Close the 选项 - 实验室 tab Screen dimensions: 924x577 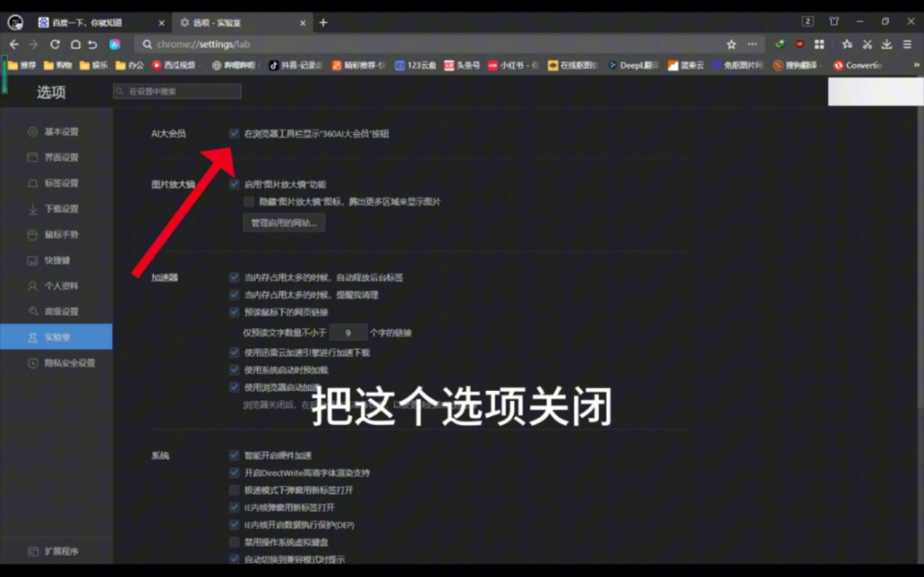[302, 23]
